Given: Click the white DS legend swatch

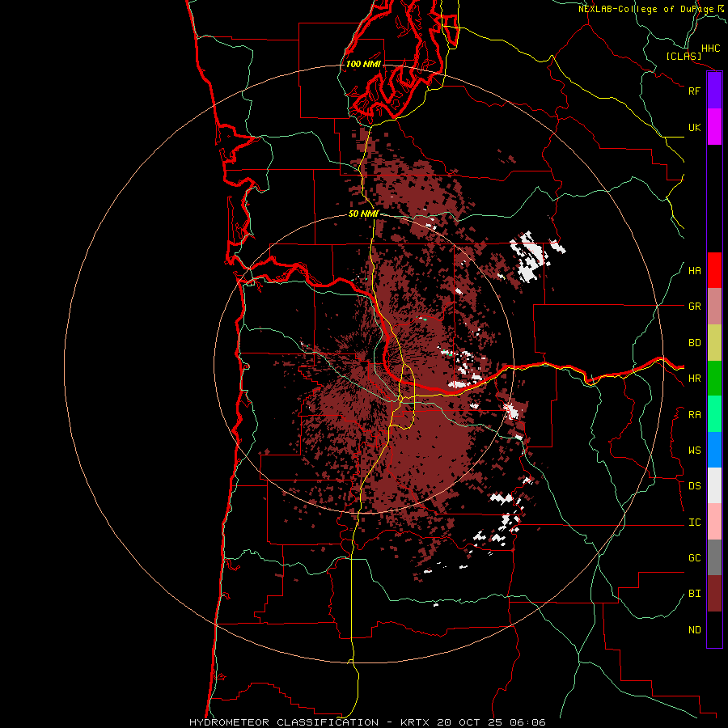Looking at the screenshot, I should [714, 485].
